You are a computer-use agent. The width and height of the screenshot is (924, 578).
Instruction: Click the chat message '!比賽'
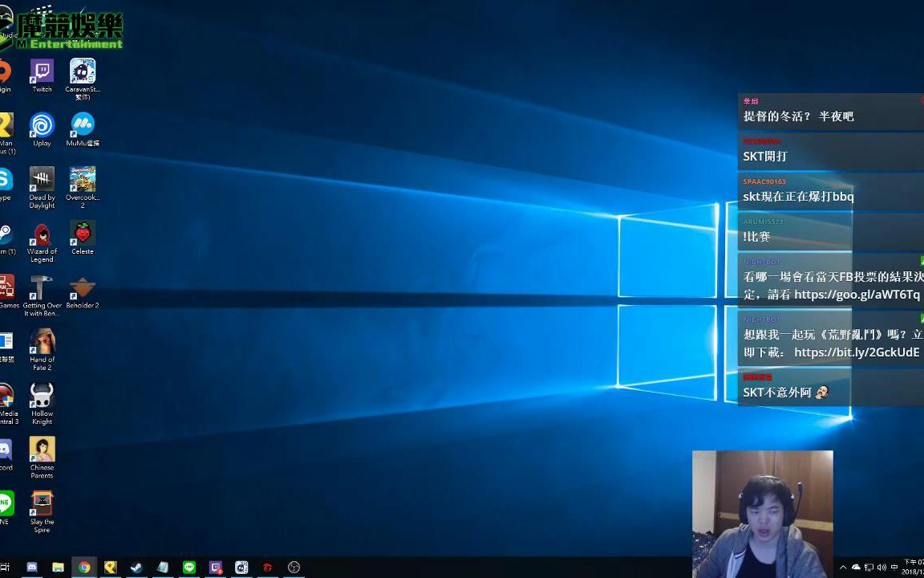coord(756,237)
